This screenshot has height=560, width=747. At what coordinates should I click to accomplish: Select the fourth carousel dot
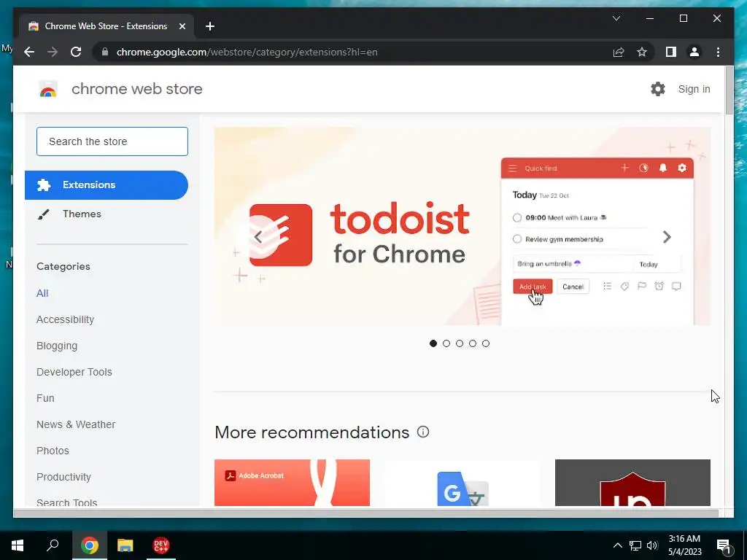coord(473,343)
